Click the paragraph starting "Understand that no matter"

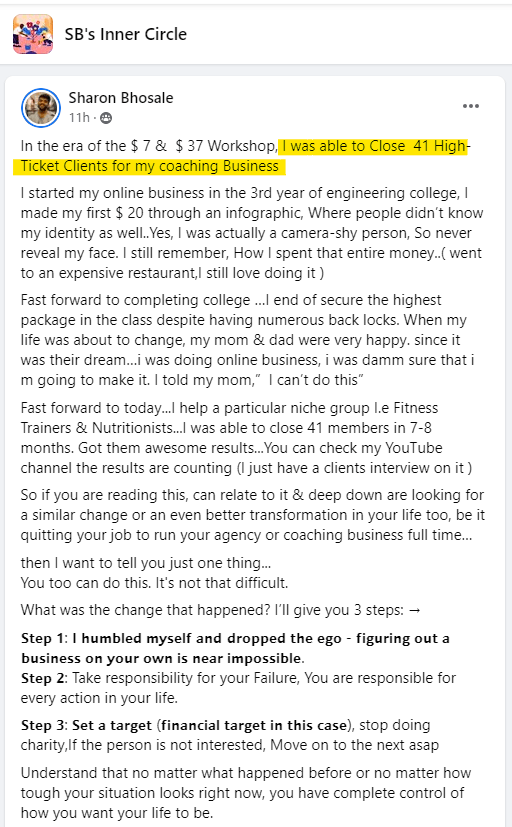coord(246,793)
